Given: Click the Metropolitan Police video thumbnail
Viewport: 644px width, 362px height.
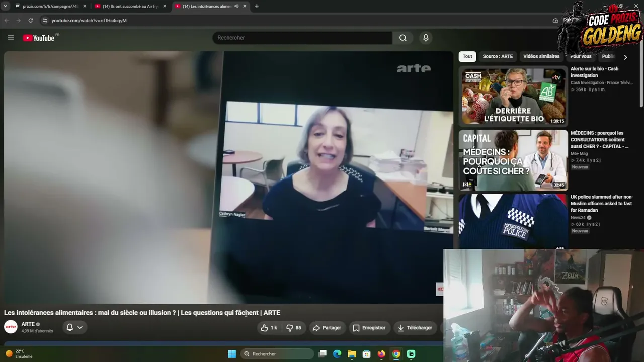Looking at the screenshot, I should coord(513,221).
